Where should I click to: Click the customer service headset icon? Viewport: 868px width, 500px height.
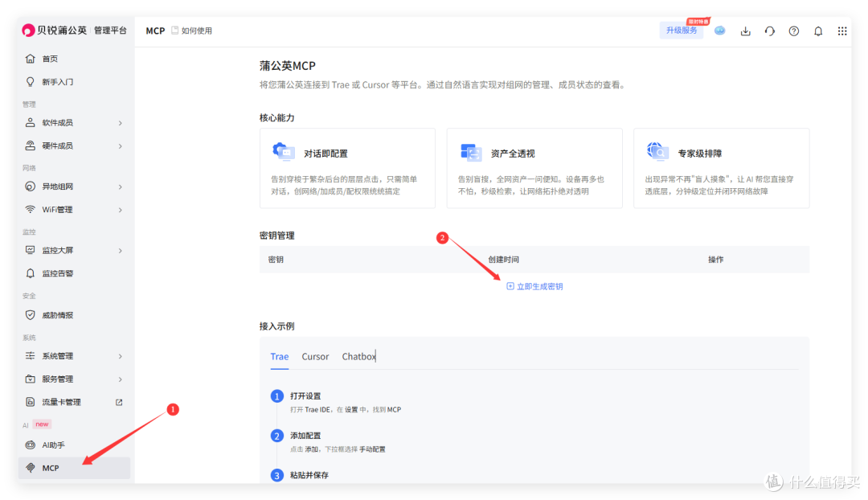tap(770, 31)
